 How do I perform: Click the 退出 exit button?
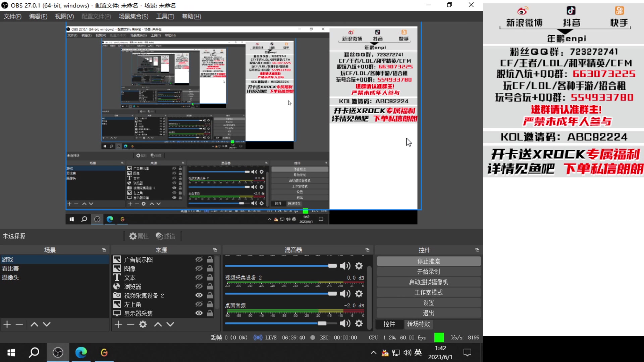[x=429, y=313]
